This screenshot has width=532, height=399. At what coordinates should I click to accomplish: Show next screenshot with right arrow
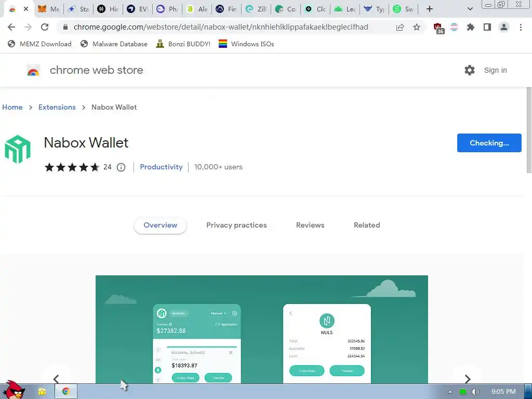pos(468,379)
